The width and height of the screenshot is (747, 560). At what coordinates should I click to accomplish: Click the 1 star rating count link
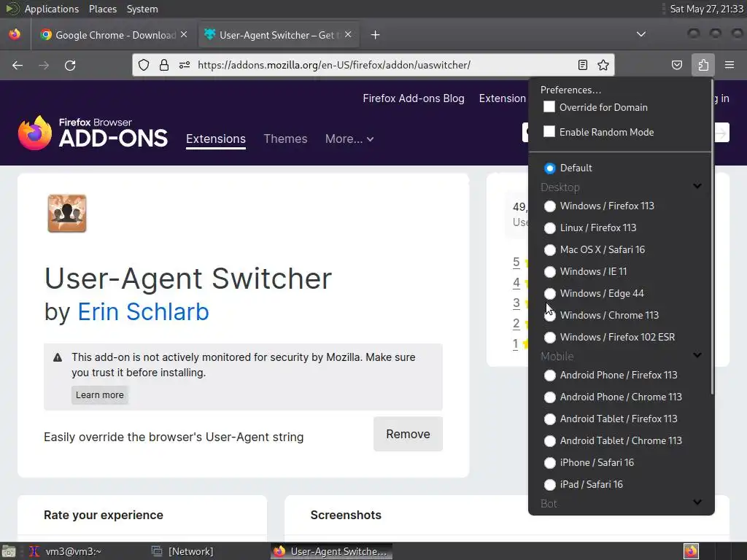(516, 344)
